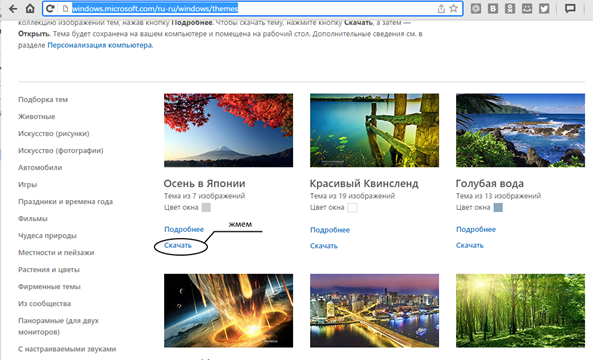The image size is (593, 360).
Task: Select 'Искусство (фотографии)' category
Action: click(x=61, y=151)
